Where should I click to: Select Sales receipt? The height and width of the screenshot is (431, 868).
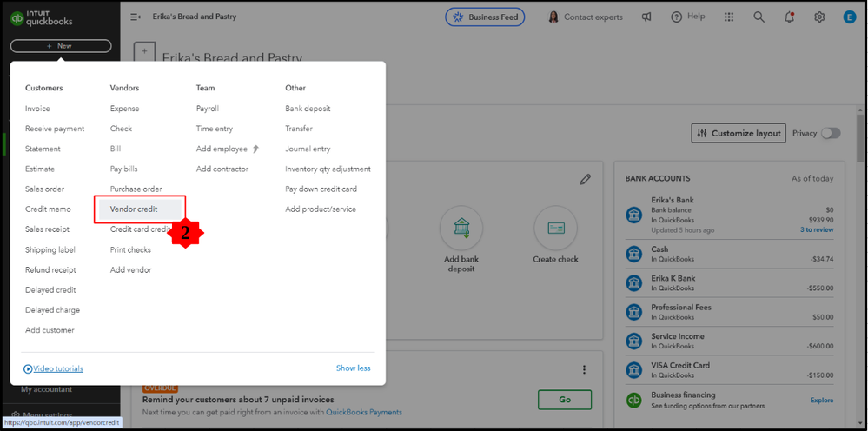47,229
